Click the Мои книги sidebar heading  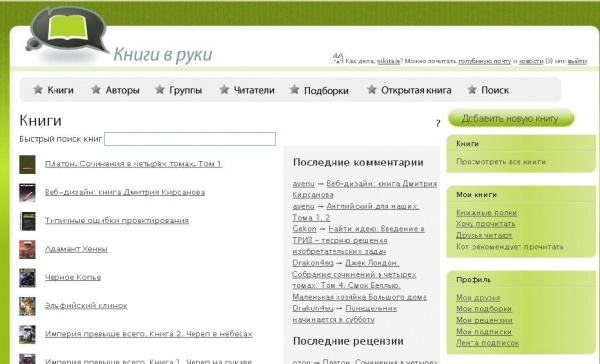click(x=476, y=194)
